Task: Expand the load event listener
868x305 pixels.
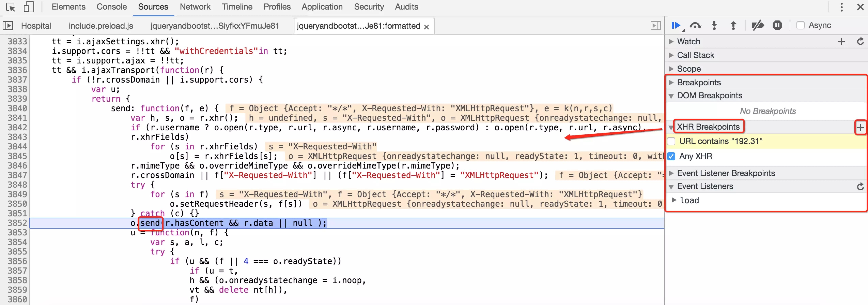Action: (674, 200)
